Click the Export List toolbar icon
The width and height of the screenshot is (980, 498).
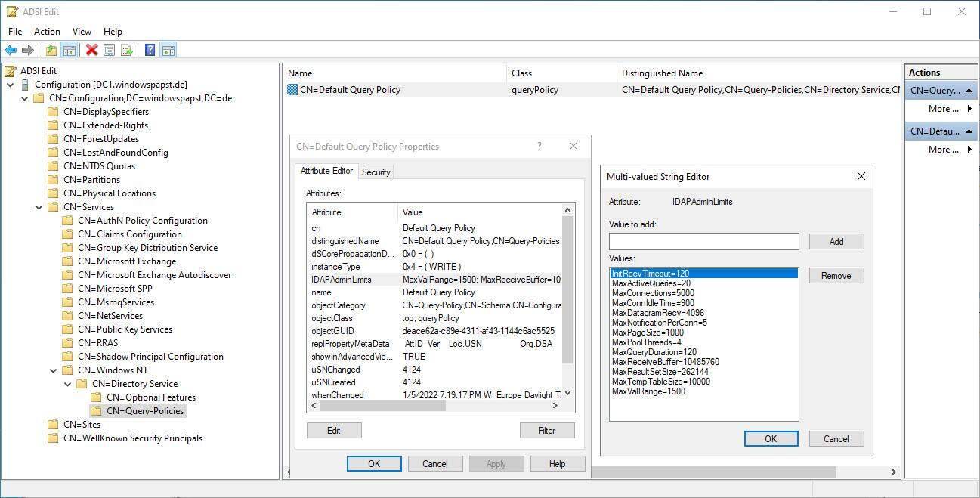point(127,51)
